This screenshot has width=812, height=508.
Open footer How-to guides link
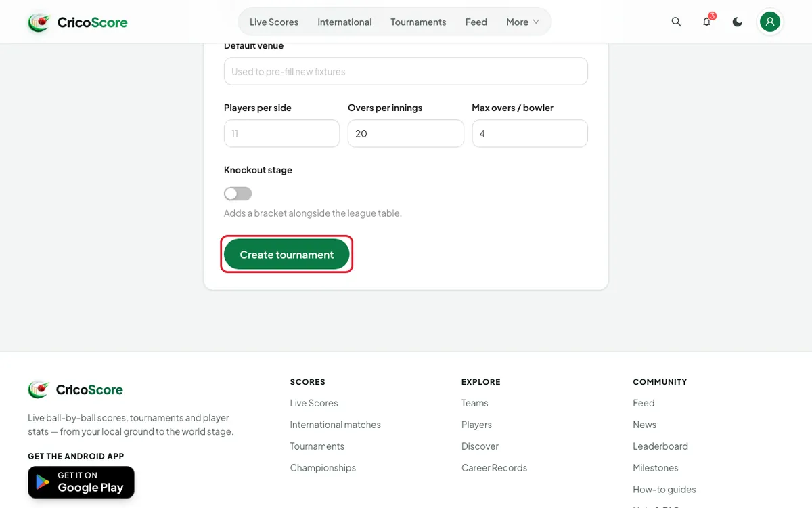pos(664,490)
